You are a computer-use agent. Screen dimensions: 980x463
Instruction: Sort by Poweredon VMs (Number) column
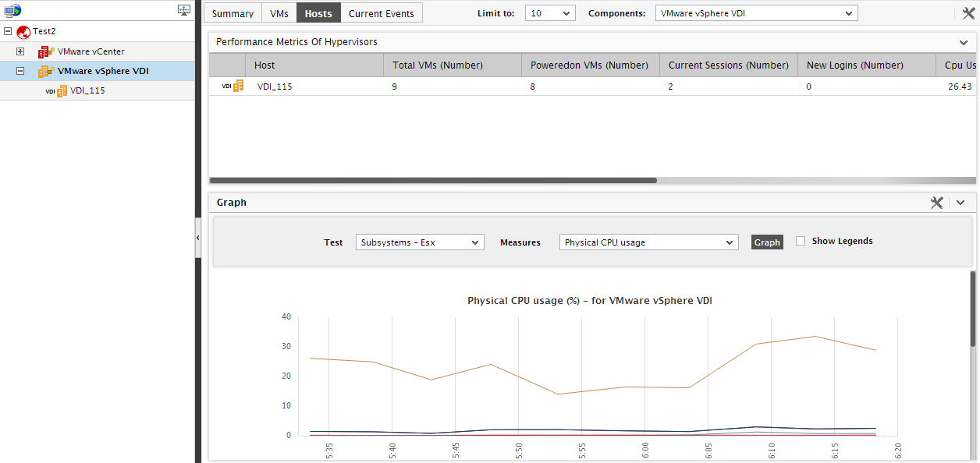click(x=591, y=65)
